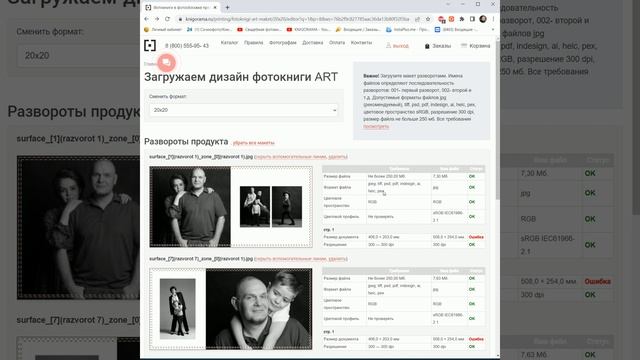
Task: Open the 'Личный кабинет' bookmark
Action: [163, 30]
